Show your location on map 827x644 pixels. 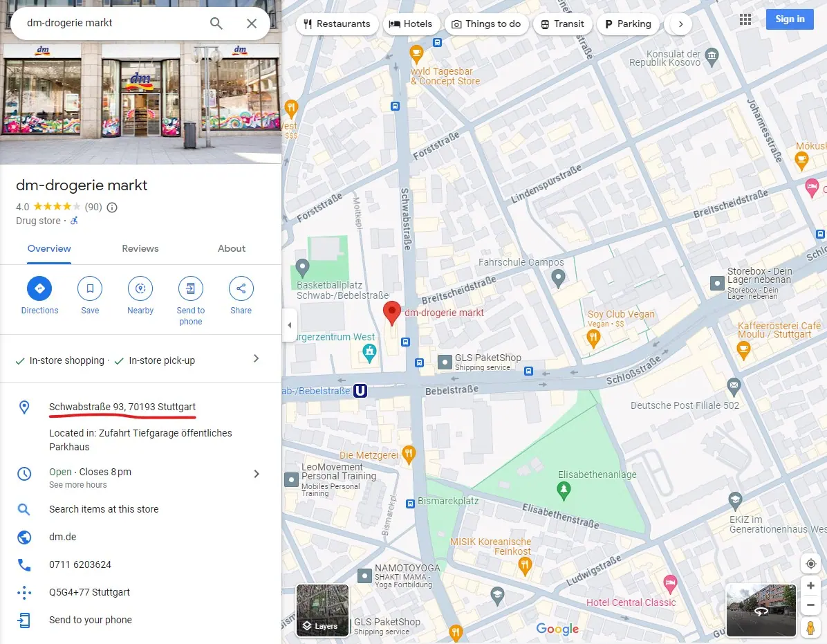click(x=810, y=563)
